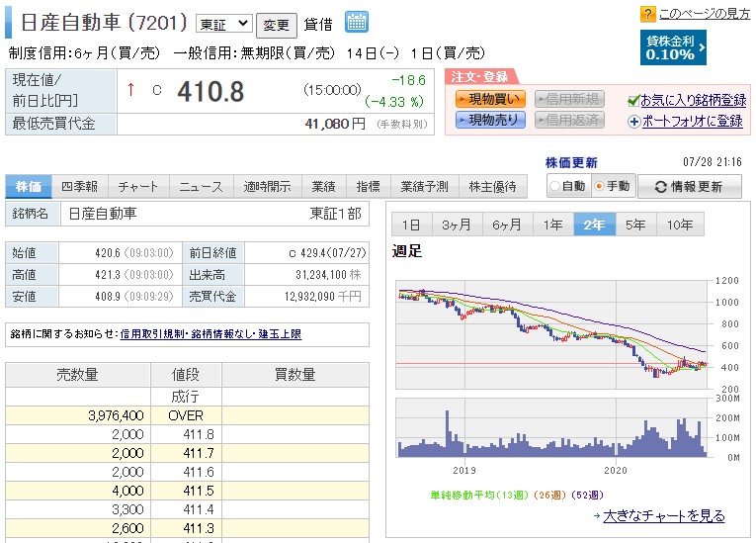Open the このページの見方 link
This screenshot has width=756, height=543.
[x=705, y=14]
